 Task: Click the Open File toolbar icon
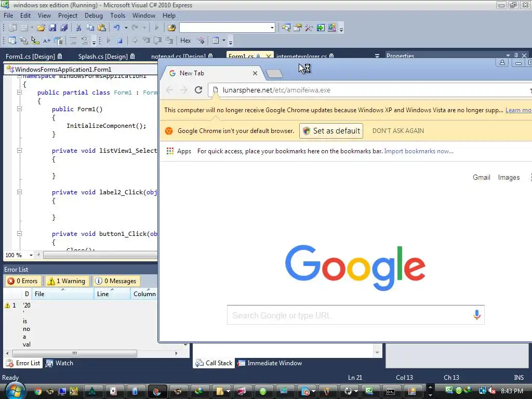[x=41, y=28]
